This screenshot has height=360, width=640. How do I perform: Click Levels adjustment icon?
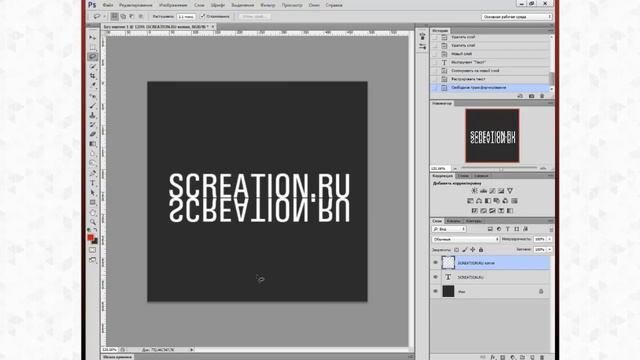484,191
